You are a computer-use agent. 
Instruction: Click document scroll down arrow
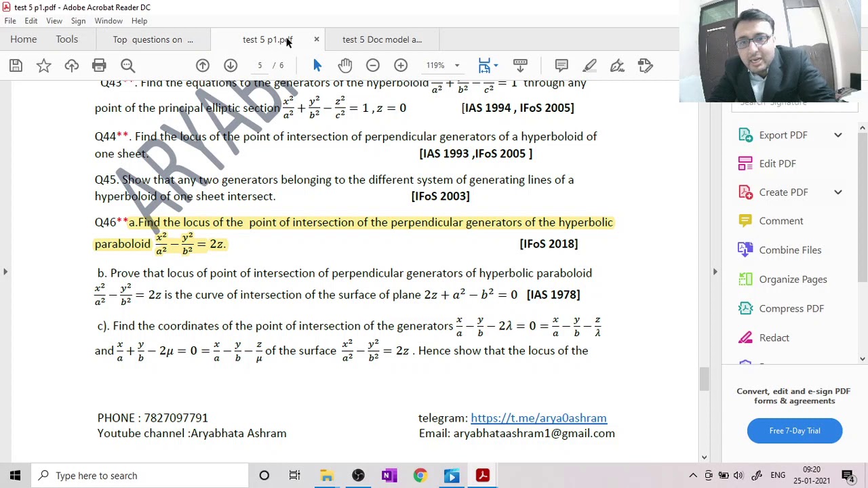[x=705, y=457]
